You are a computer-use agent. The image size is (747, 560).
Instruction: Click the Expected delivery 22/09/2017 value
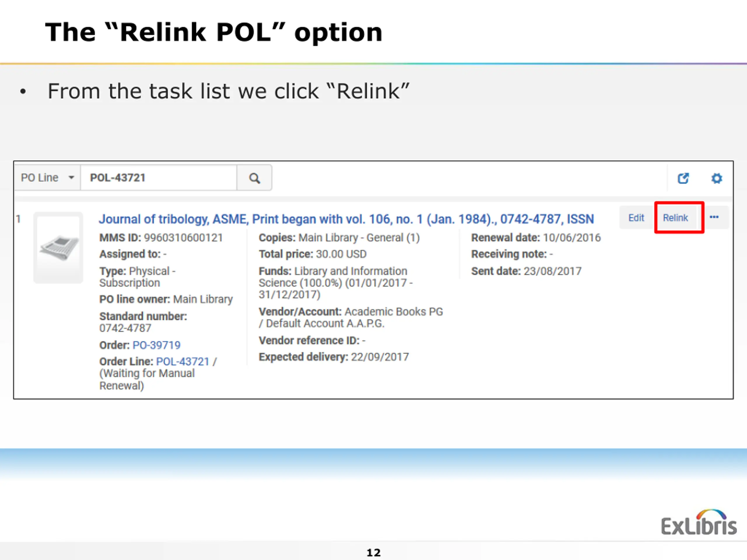(x=380, y=357)
